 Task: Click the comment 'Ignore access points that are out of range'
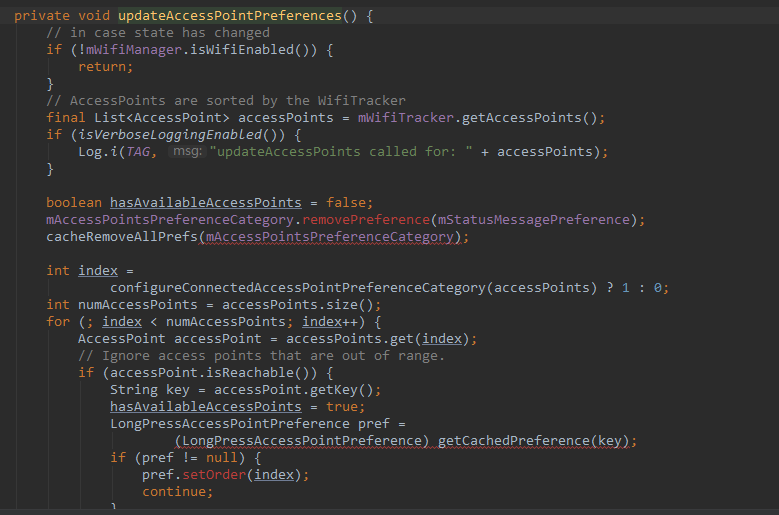point(262,356)
